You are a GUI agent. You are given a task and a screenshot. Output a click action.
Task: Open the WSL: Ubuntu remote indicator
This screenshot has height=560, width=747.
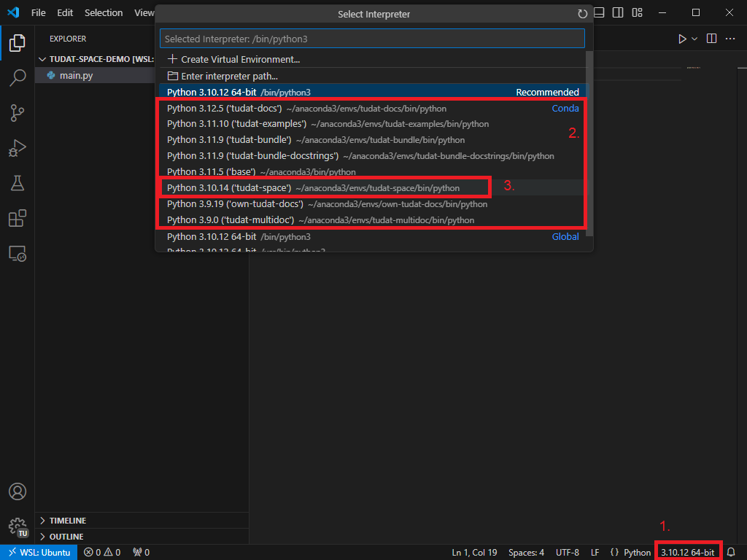pyautogui.click(x=39, y=553)
